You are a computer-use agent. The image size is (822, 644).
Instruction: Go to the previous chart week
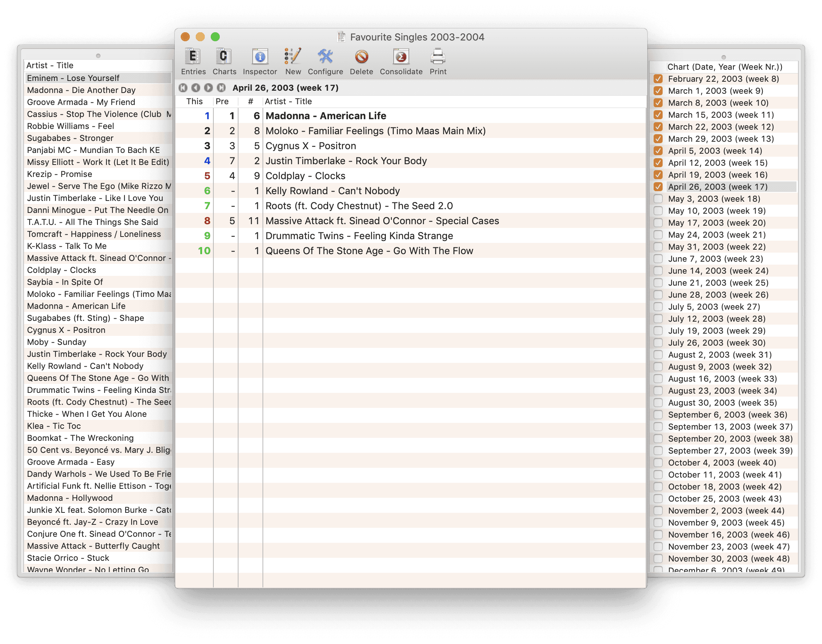[196, 88]
